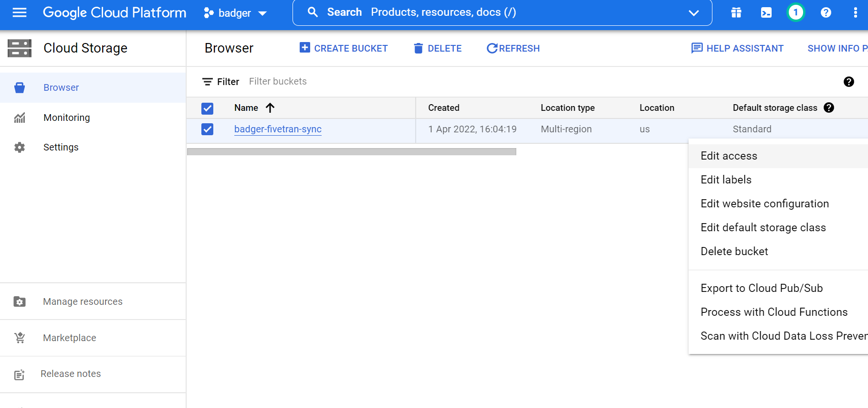Select the Browser bucket icon in sidebar

(x=20, y=87)
